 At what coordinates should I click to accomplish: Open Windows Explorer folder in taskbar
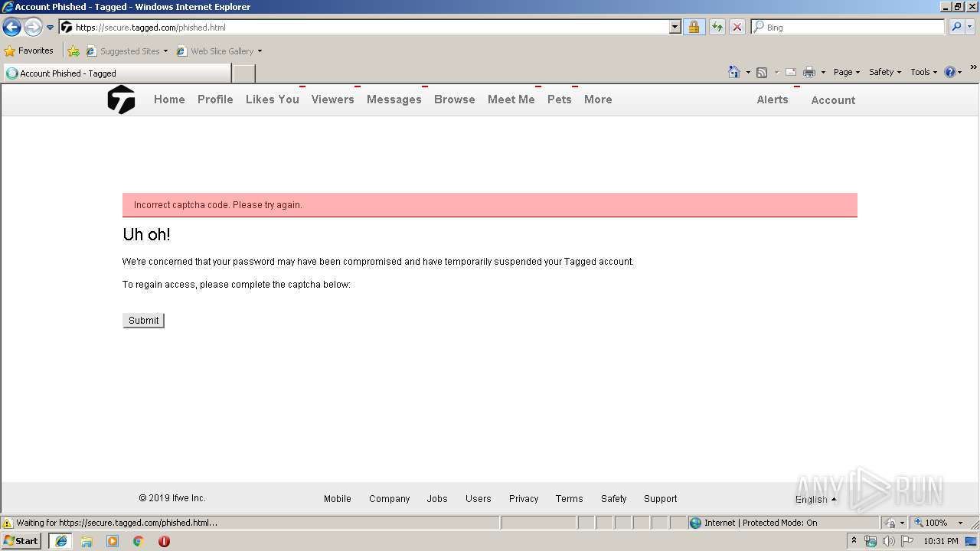[87, 541]
